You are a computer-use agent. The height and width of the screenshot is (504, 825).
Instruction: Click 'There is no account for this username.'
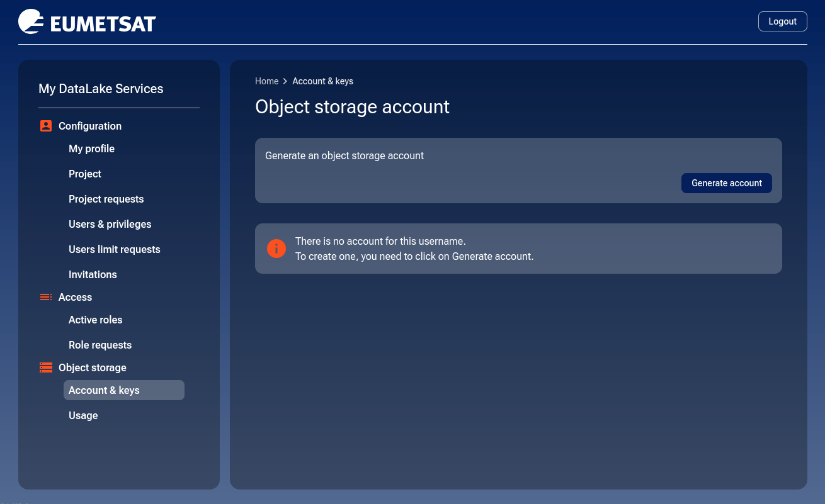pos(380,241)
